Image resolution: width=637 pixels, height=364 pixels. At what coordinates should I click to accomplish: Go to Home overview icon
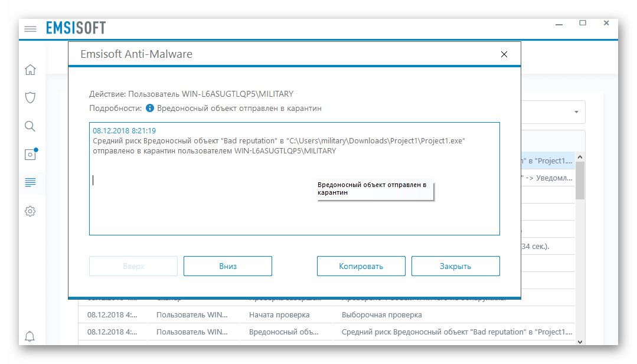[x=30, y=70]
